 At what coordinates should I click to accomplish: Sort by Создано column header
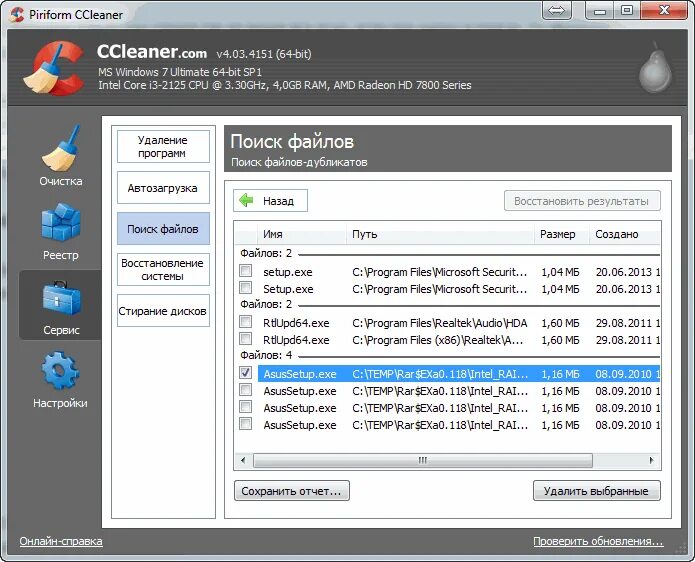tap(625, 234)
